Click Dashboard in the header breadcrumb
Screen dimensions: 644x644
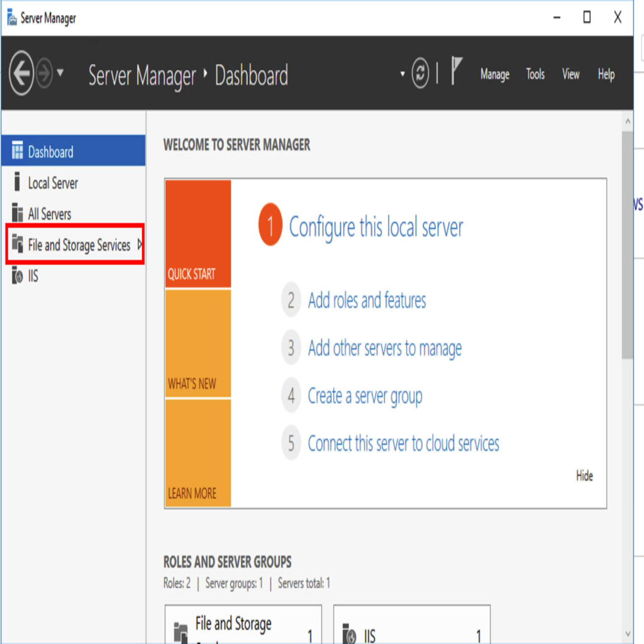pos(252,75)
